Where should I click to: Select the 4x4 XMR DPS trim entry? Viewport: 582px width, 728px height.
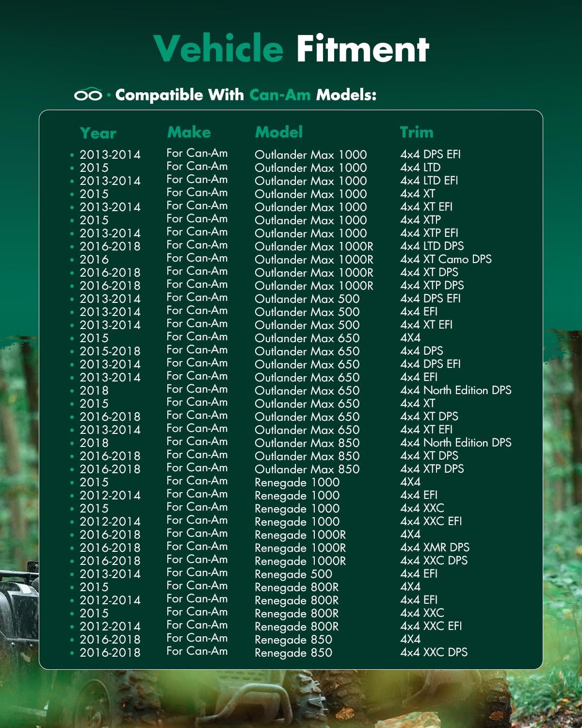point(435,547)
